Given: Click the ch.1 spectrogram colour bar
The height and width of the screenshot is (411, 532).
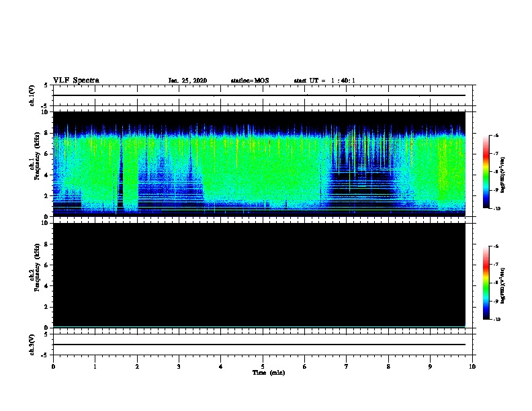Looking at the screenshot, I should click(486, 172).
